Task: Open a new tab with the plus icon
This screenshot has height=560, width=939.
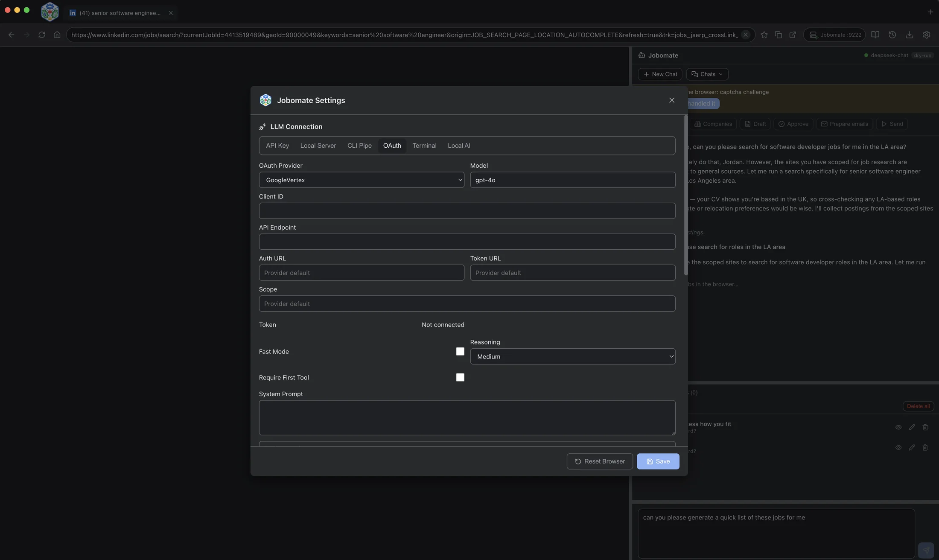Action: pos(930,12)
